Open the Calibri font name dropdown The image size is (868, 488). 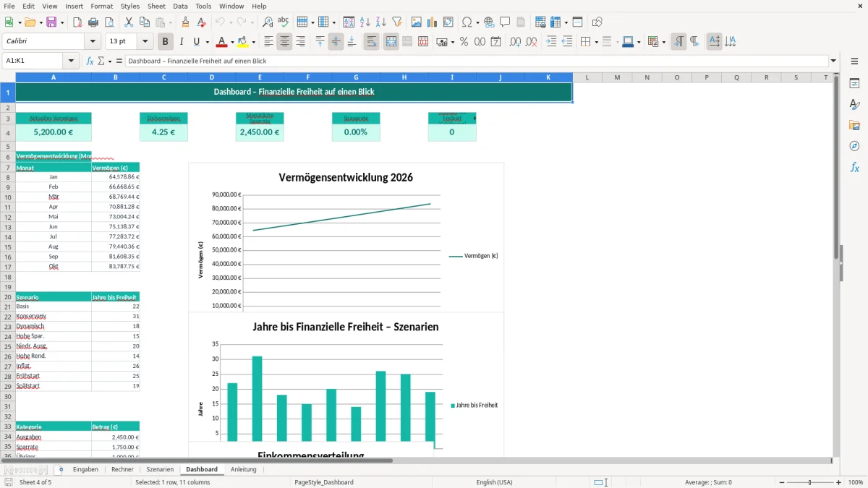click(92, 42)
